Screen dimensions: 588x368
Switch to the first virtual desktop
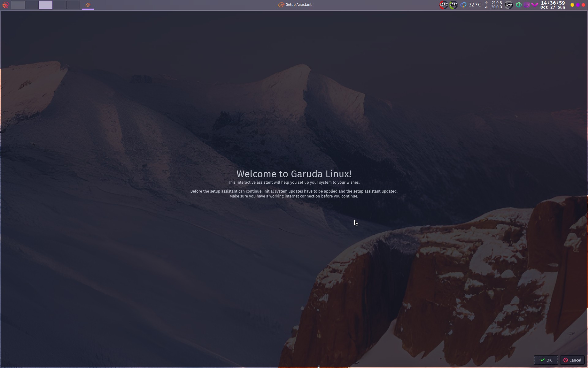18,5
